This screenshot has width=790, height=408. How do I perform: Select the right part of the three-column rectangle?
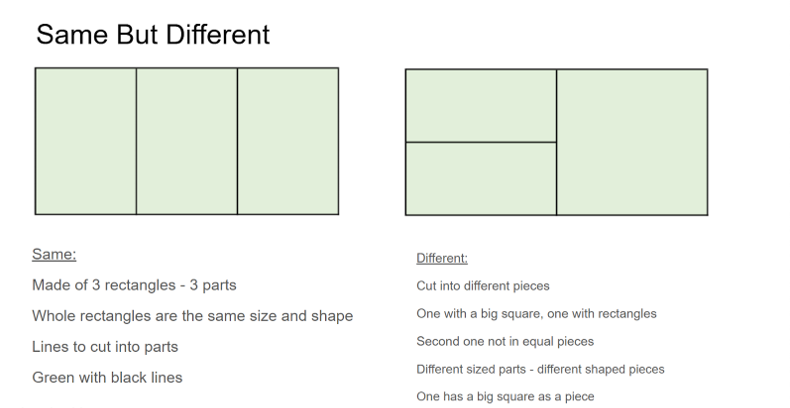(x=288, y=141)
